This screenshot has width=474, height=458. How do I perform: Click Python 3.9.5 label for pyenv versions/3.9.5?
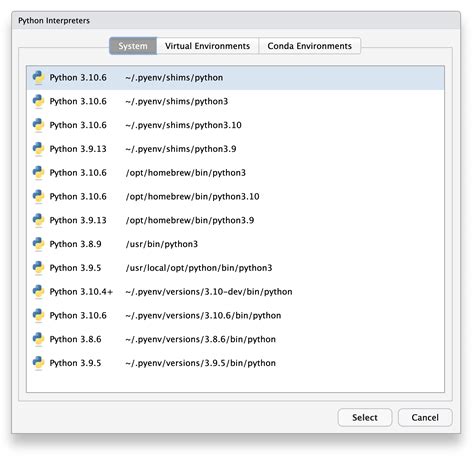75,363
